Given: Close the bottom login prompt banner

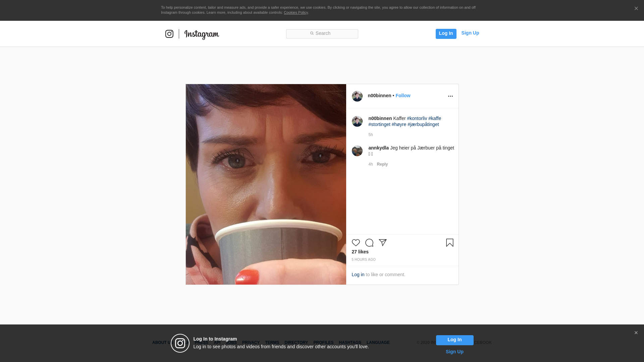Looking at the screenshot, I should 636,333.
